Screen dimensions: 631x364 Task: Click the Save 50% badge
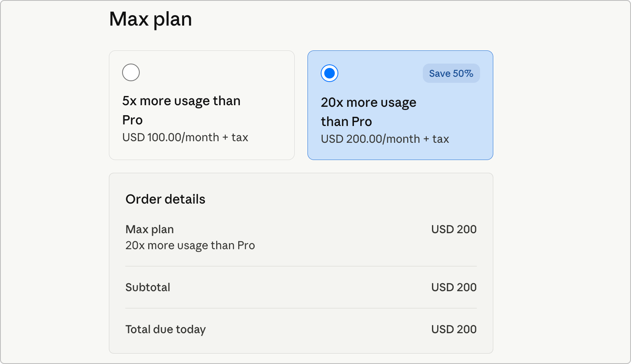[x=451, y=73]
